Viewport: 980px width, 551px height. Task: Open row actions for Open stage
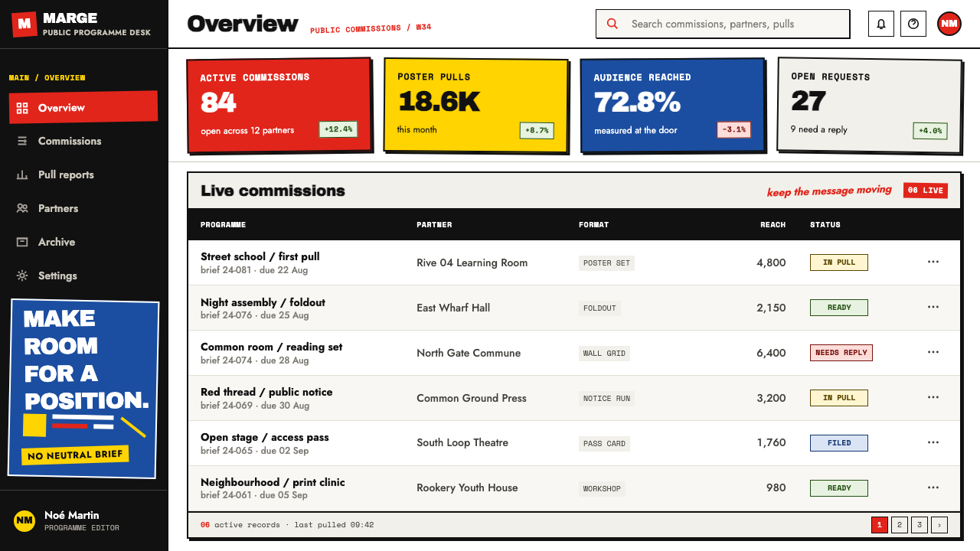[933, 442]
